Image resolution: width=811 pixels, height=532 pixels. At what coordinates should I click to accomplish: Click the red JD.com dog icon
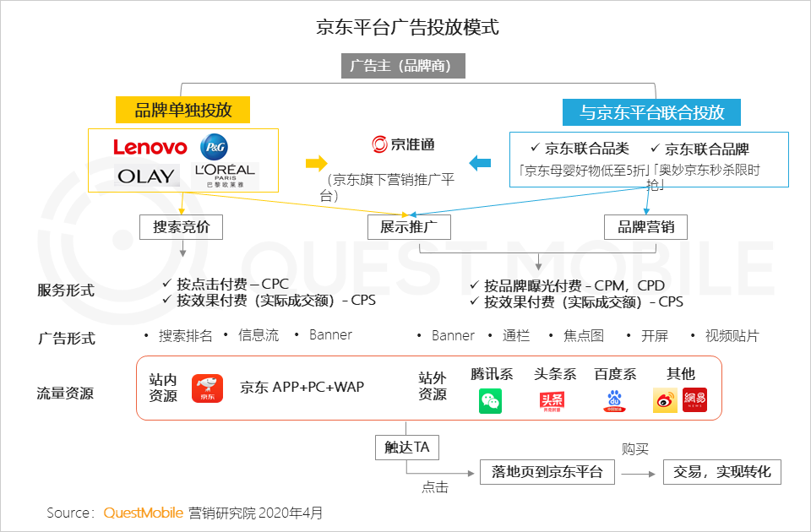point(207,388)
